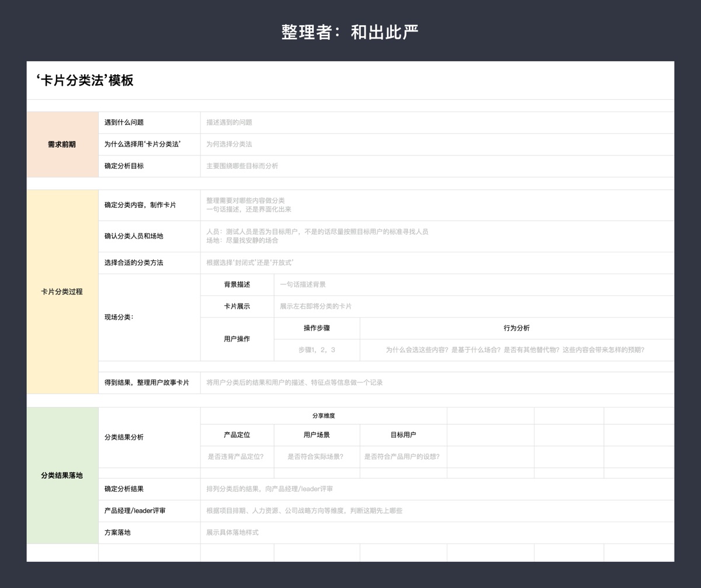Click the '产品定位' column header
701x588 pixels.
[237, 434]
